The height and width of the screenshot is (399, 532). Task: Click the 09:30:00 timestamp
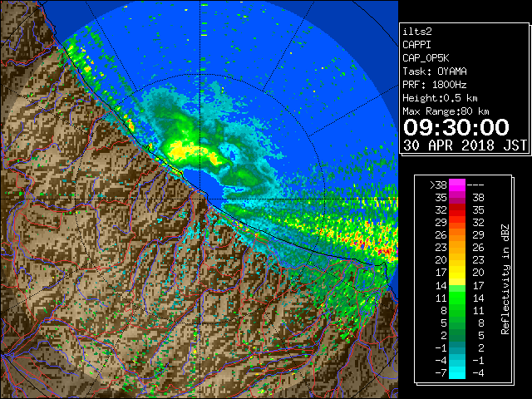point(456,127)
